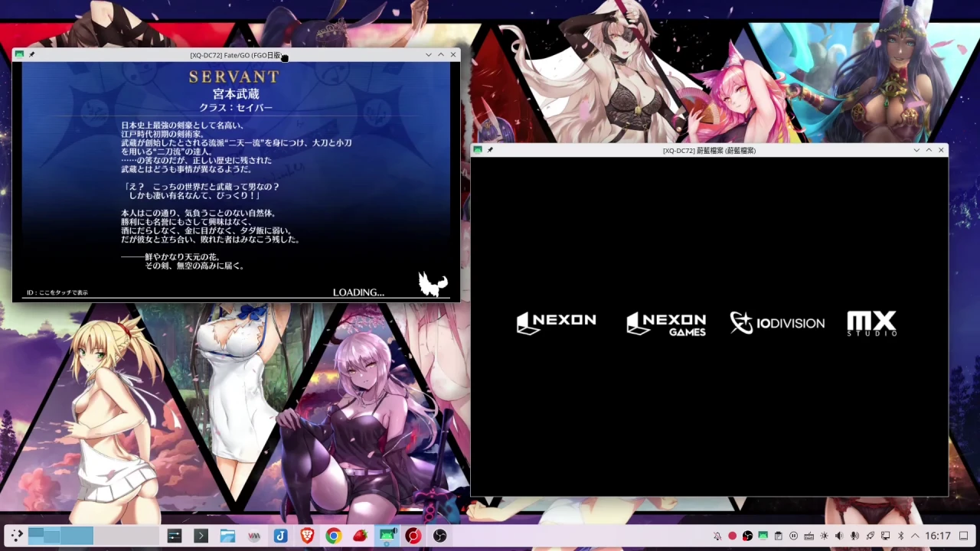The image size is (980, 551).
Task: Pin the Fate/GO window via pin icon
Action: coord(31,54)
